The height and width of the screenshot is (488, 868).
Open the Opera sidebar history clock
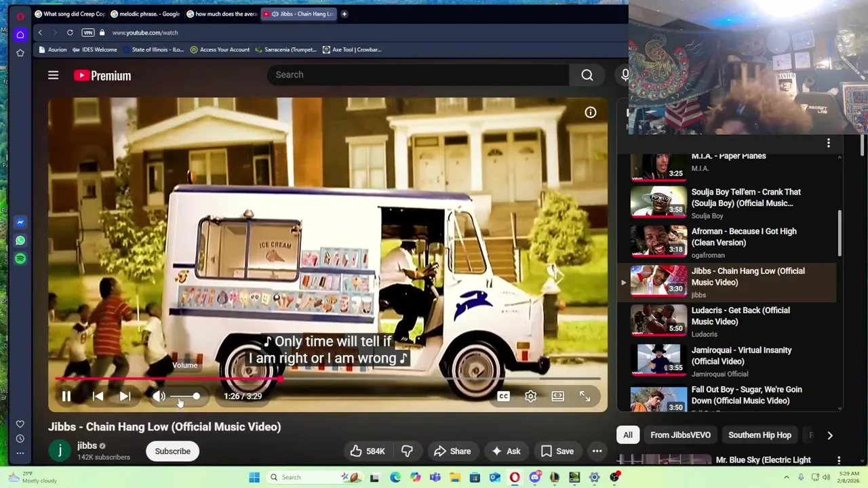20,439
